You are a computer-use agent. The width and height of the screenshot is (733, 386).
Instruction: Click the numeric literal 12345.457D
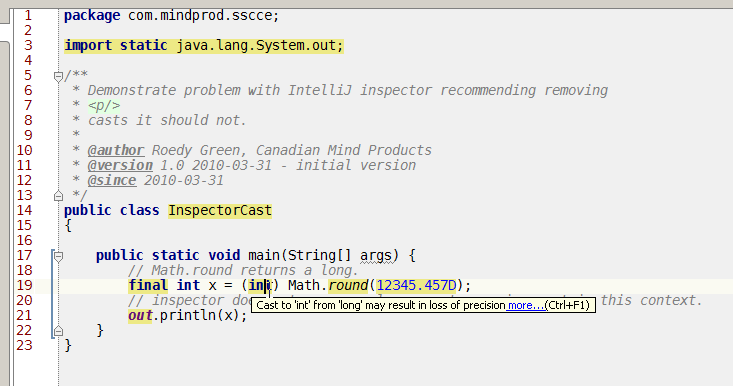click(416, 285)
